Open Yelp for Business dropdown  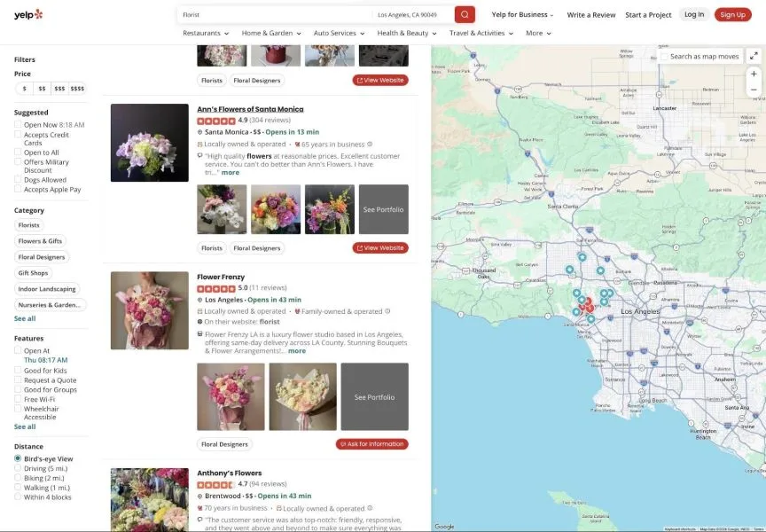coord(523,15)
